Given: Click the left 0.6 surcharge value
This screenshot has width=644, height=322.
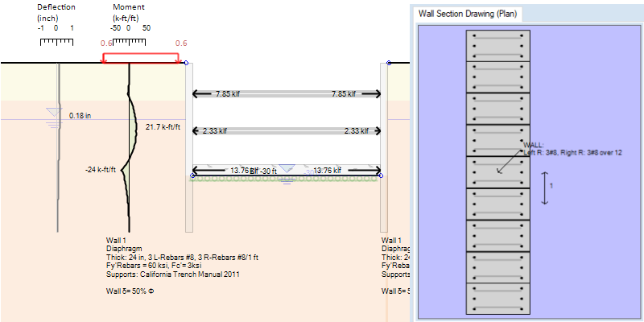Looking at the screenshot, I should pos(106,43).
